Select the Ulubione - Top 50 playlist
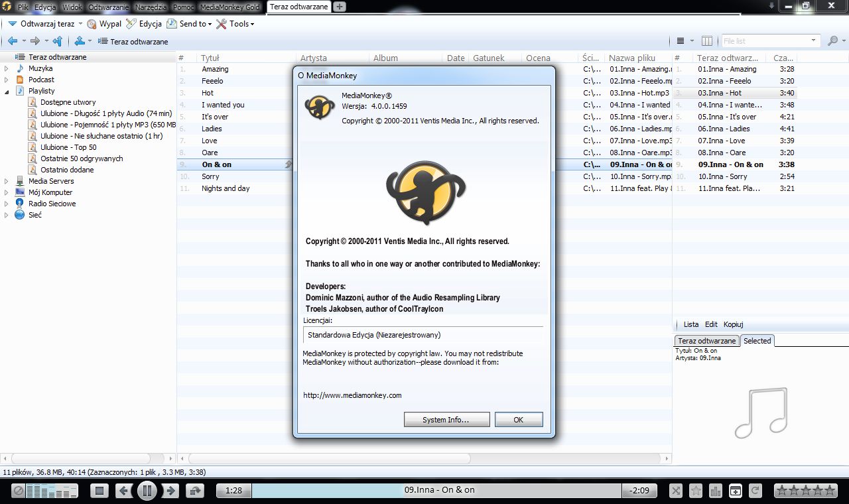849x504 pixels. (68, 147)
